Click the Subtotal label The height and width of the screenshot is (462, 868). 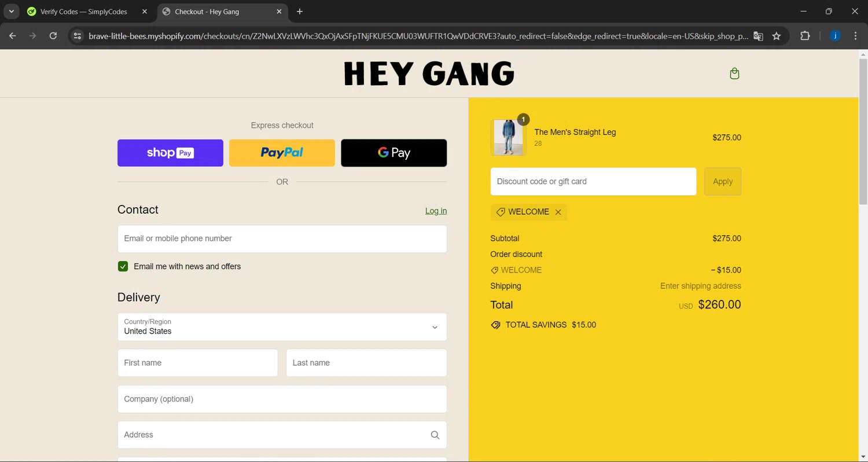coord(505,239)
